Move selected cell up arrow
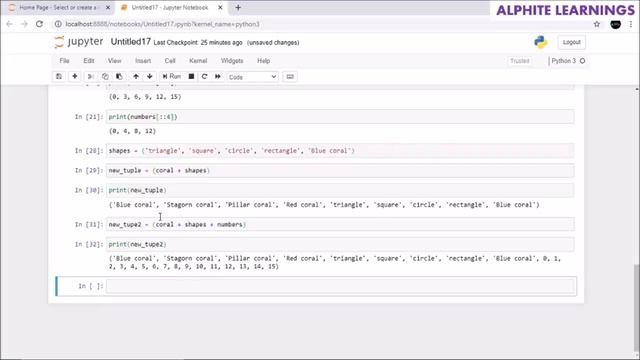Screen dimensions: 640x360 (136, 77)
